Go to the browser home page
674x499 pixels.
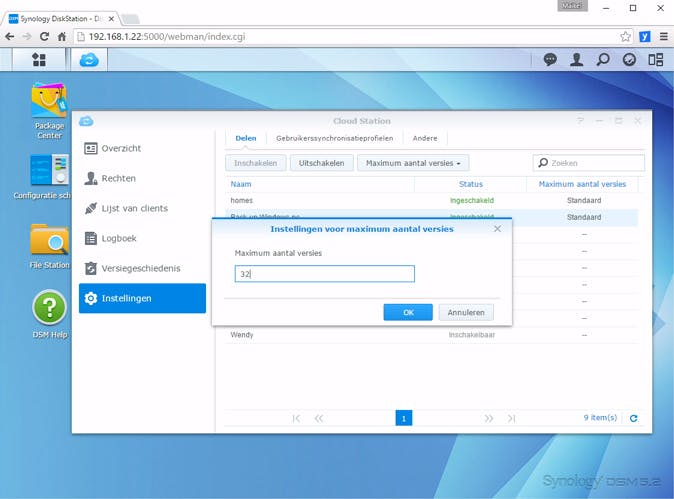click(x=62, y=37)
